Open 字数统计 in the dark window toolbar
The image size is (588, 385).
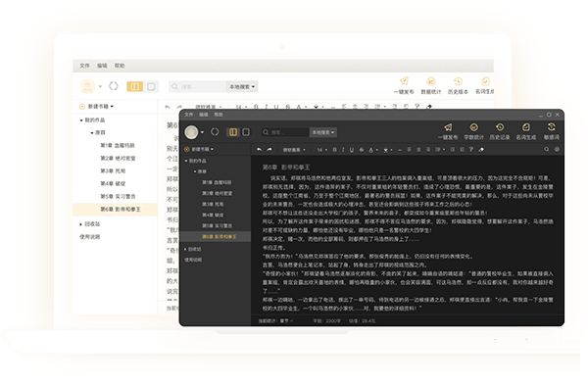473,131
